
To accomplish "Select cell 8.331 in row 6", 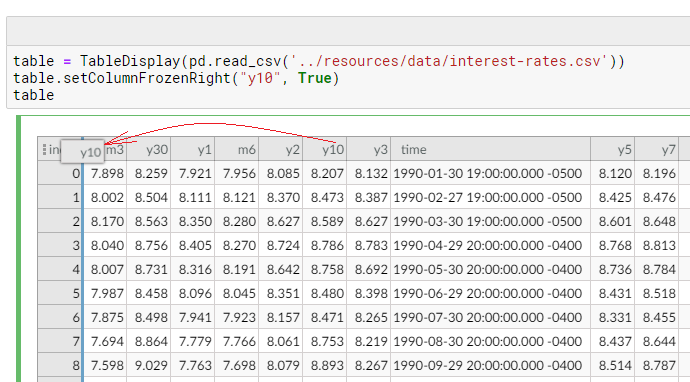I will click(613, 317).
